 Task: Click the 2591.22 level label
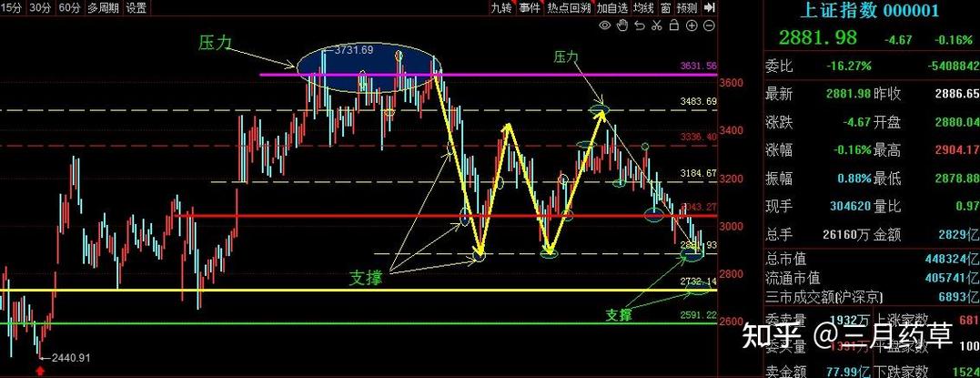pos(699,315)
